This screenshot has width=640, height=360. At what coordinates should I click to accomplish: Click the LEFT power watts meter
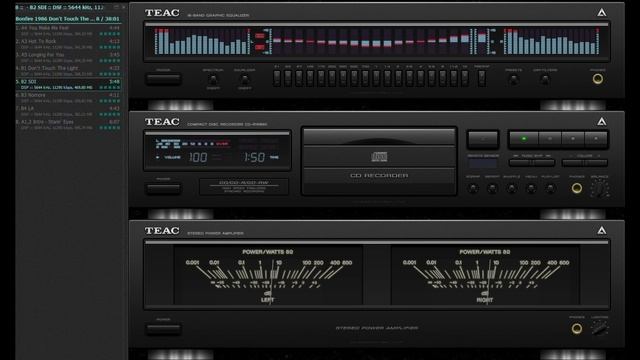tap(268, 275)
